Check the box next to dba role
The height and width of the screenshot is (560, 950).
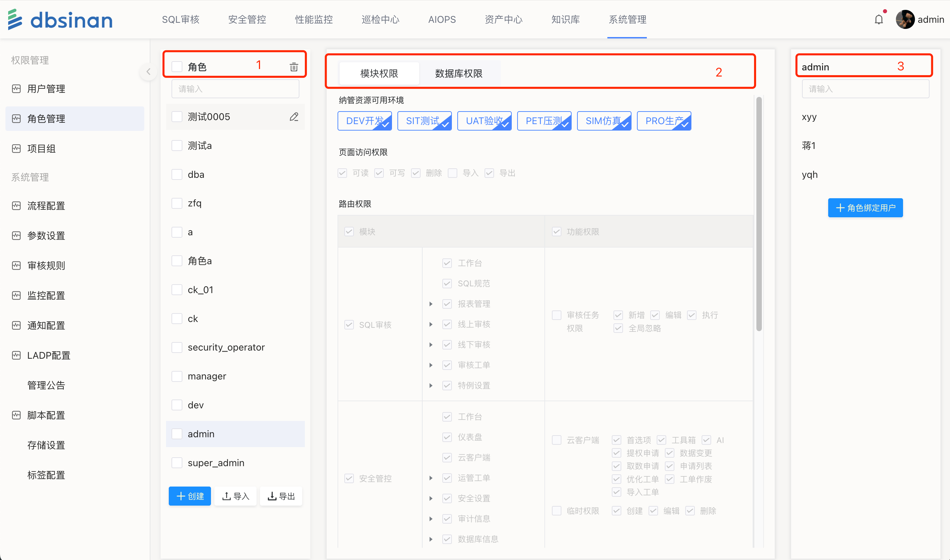[x=177, y=174]
